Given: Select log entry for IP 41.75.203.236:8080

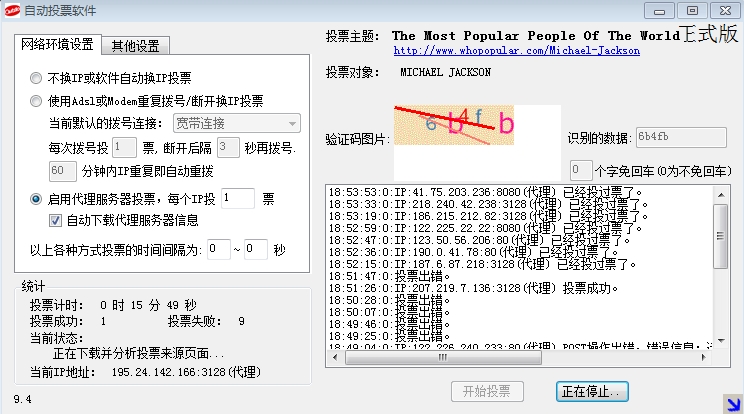Looking at the screenshot, I should (485, 192).
